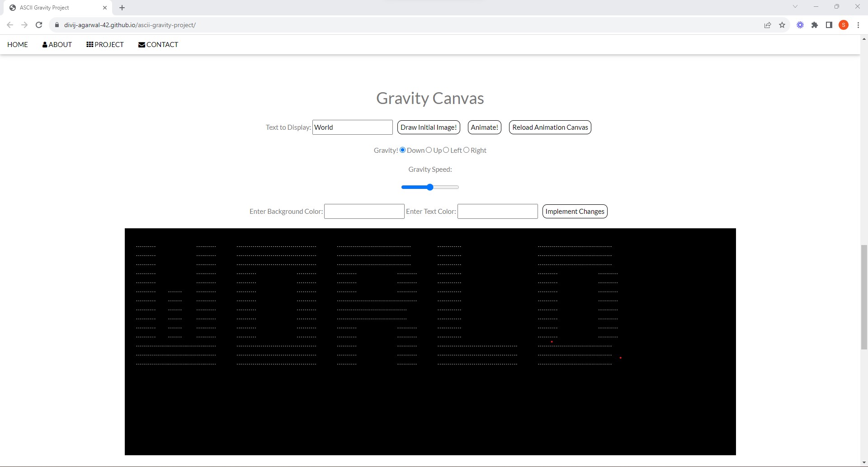This screenshot has width=868, height=467.
Task: Open the Extensions puzzle piece icon
Action: pos(815,25)
